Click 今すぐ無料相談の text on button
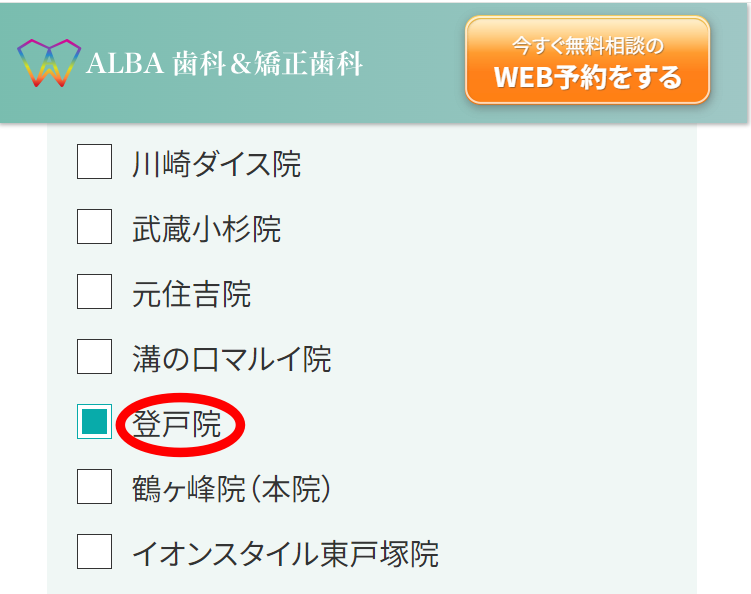Image resolution: width=751 pixels, height=594 pixels. [588, 46]
